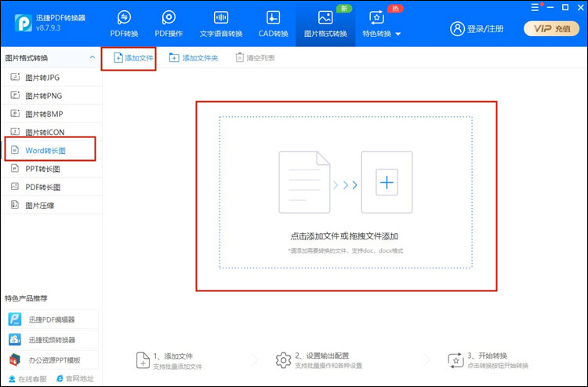Switch to CAD转换 tab
This screenshot has width=588, height=387.
click(273, 24)
